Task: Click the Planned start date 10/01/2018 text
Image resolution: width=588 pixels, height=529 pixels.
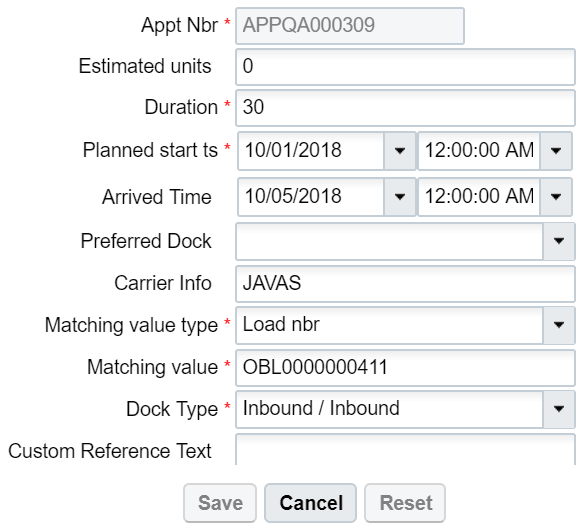Action: [293, 150]
